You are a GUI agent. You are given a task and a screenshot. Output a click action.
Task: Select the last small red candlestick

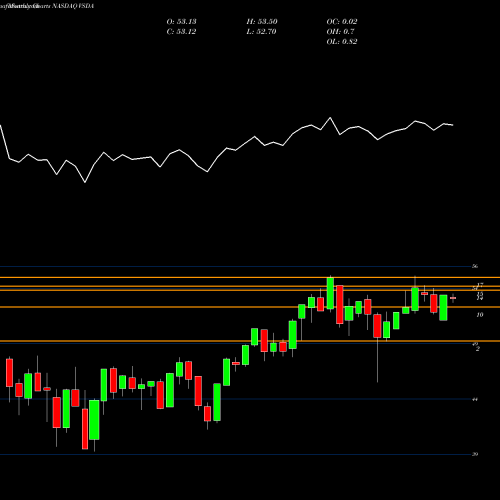(x=453, y=298)
